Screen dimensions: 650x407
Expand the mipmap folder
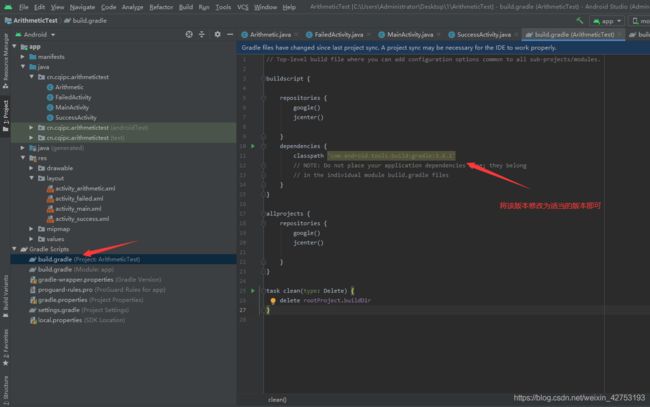[x=32, y=229]
